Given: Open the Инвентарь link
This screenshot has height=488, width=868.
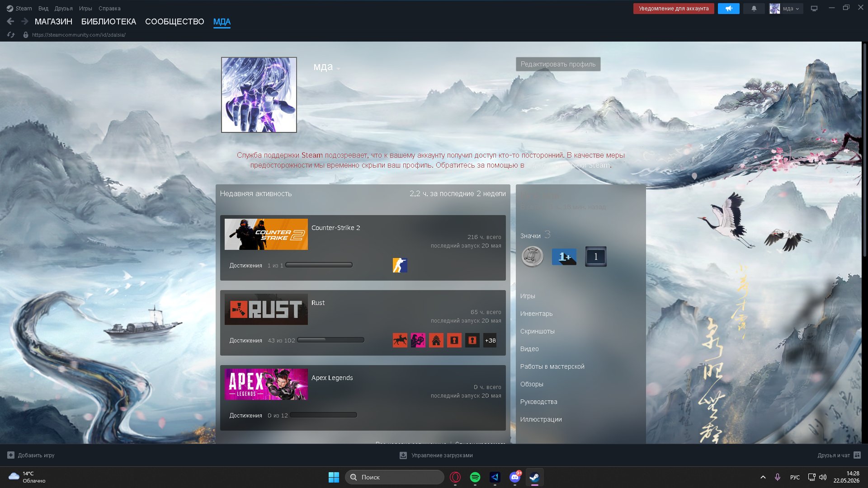Looking at the screenshot, I should click(x=536, y=314).
